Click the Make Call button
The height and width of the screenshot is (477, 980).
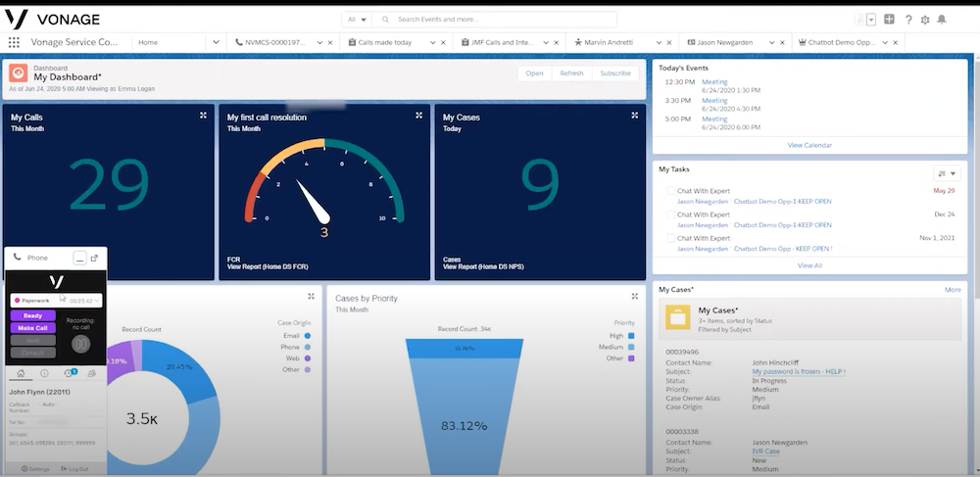pyautogui.click(x=32, y=328)
